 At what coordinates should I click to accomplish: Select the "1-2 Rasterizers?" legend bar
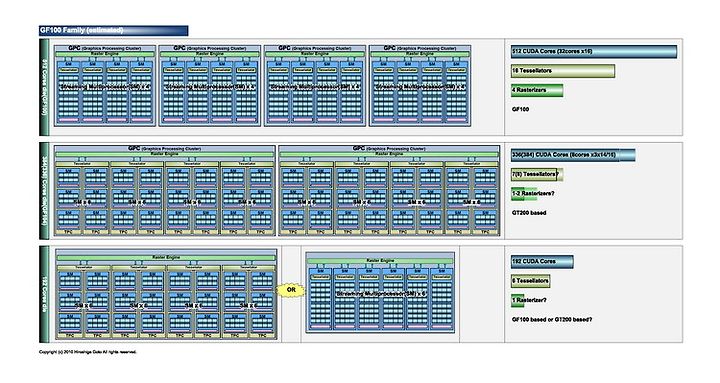pyautogui.click(x=533, y=193)
